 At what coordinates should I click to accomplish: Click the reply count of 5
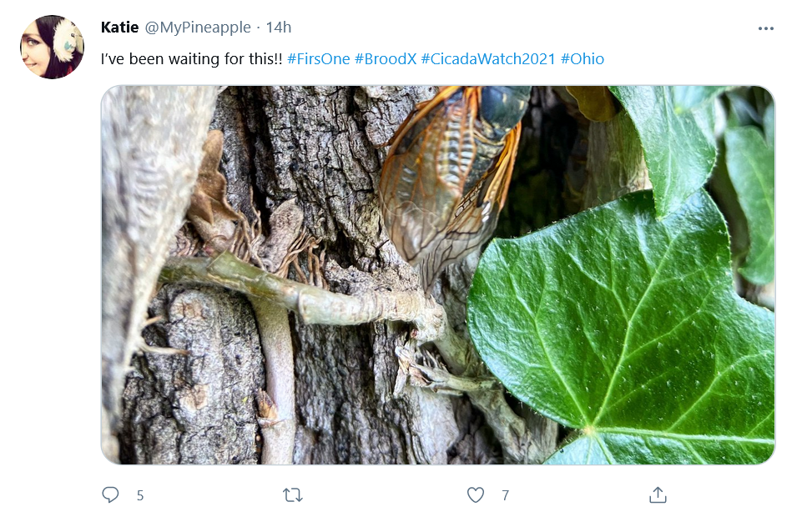(x=140, y=496)
